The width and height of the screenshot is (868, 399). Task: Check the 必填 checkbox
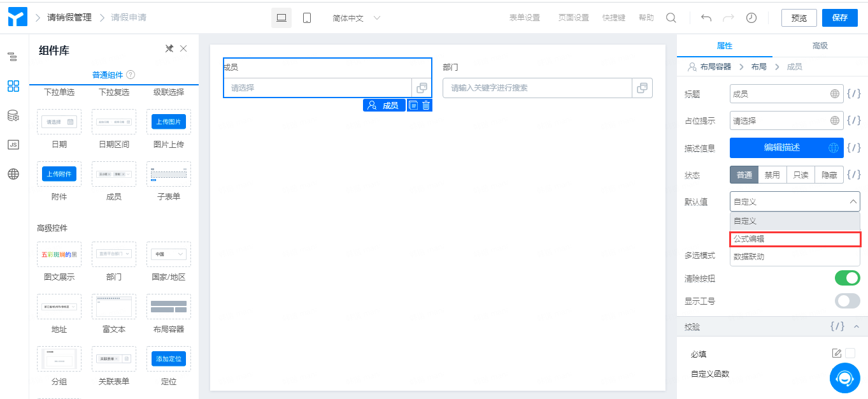[x=850, y=353]
